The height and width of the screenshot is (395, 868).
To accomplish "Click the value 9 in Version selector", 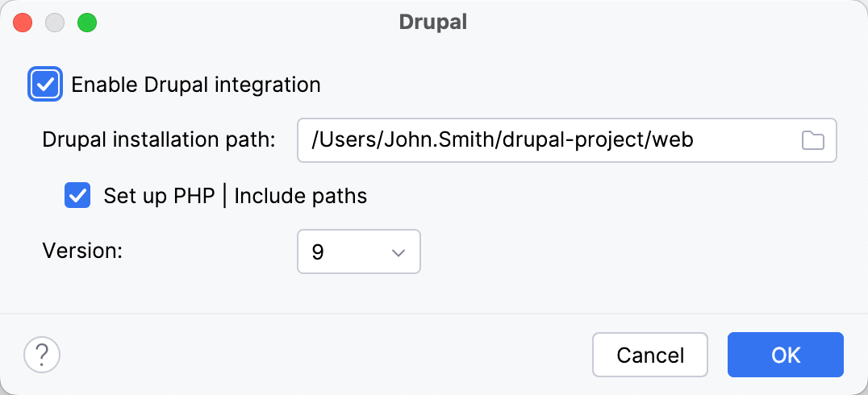I will 318,252.
